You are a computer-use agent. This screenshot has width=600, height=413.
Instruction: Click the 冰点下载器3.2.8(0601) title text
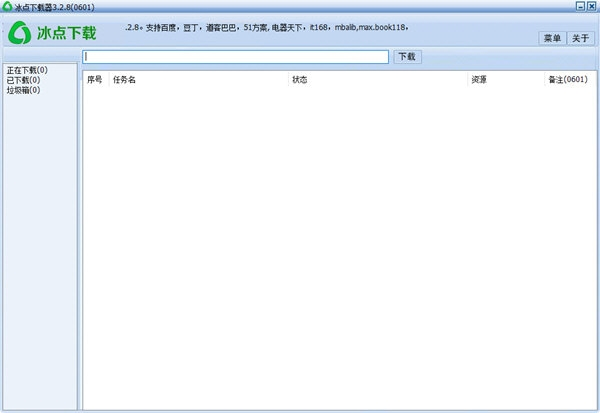[54, 7]
